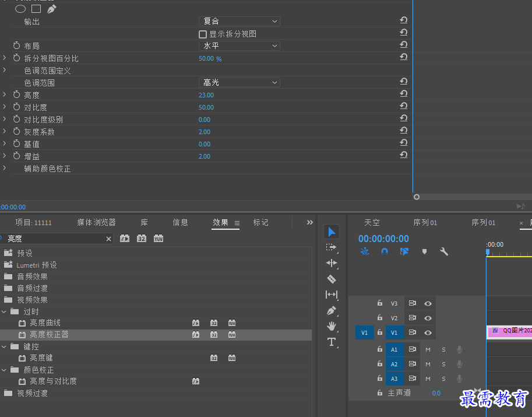Filter accelerated effects in Effects panel

(x=125, y=239)
